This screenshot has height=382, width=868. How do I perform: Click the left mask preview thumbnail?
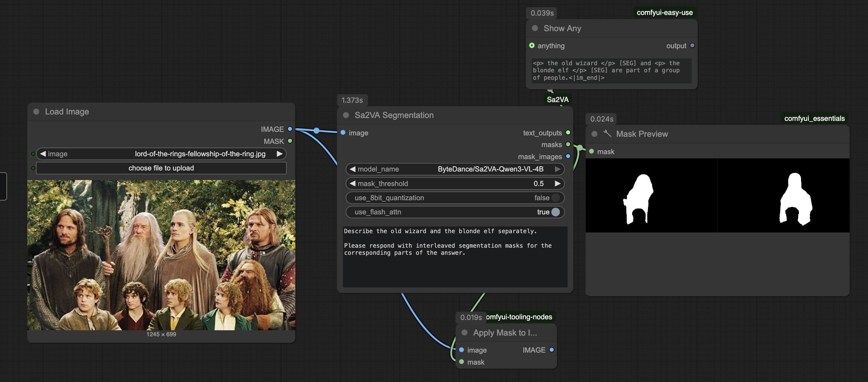[651, 196]
